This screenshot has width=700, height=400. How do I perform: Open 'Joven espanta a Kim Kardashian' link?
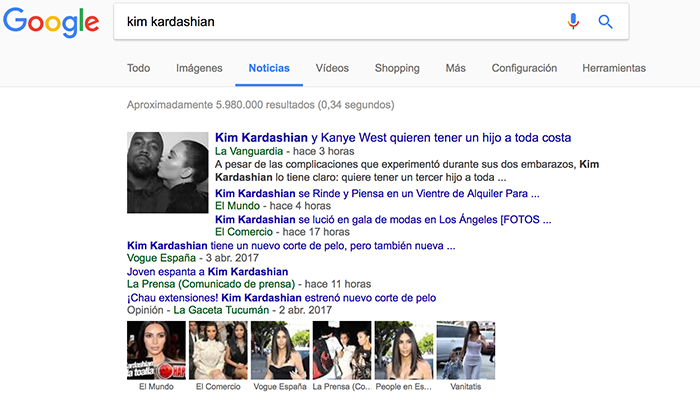point(208,271)
